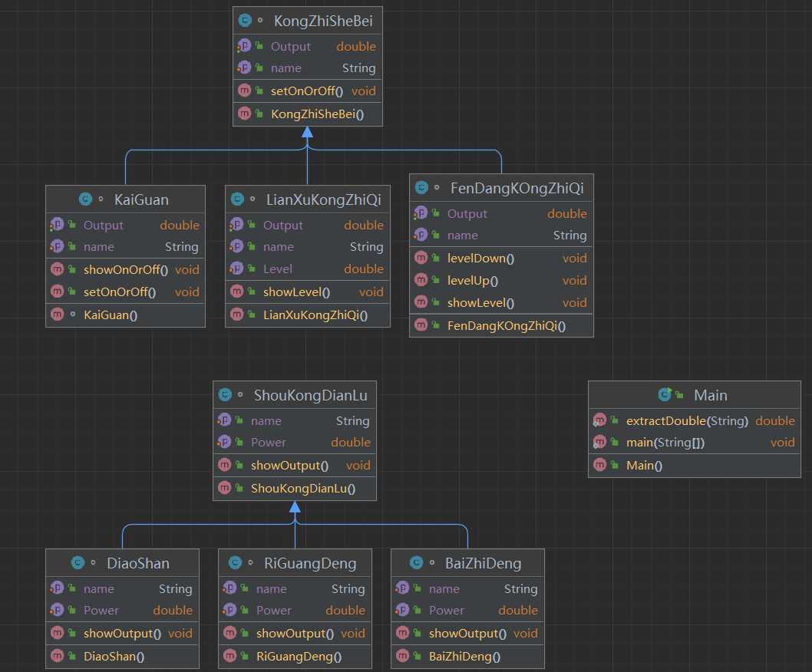Select the Main class runnable icon

coord(665,394)
